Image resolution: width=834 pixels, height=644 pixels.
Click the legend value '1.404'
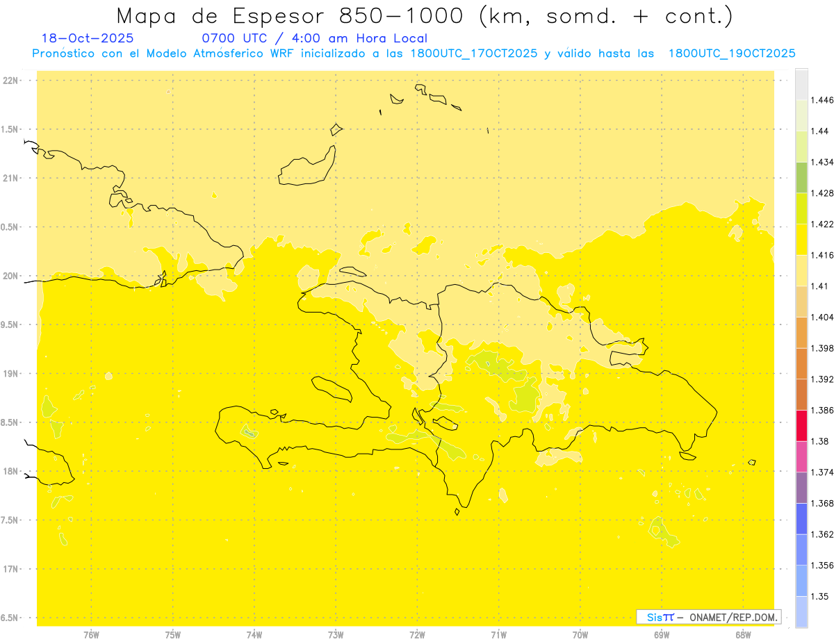pyautogui.click(x=822, y=317)
